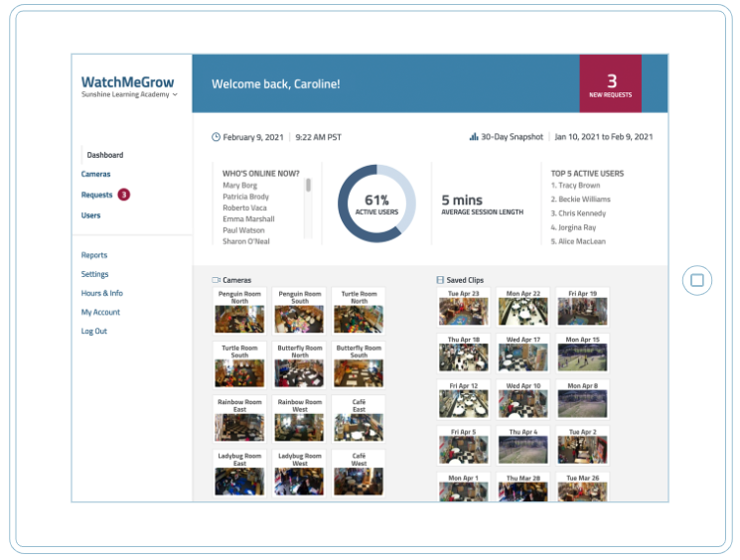Open Ladybug Room East camera
This screenshot has height=560, width=740.
[x=239, y=474]
